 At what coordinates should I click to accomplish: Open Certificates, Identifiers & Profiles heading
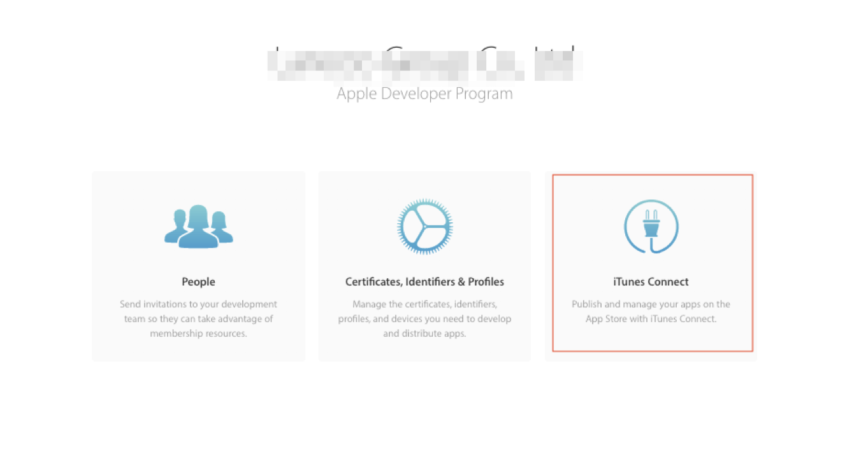click(424, 281)
